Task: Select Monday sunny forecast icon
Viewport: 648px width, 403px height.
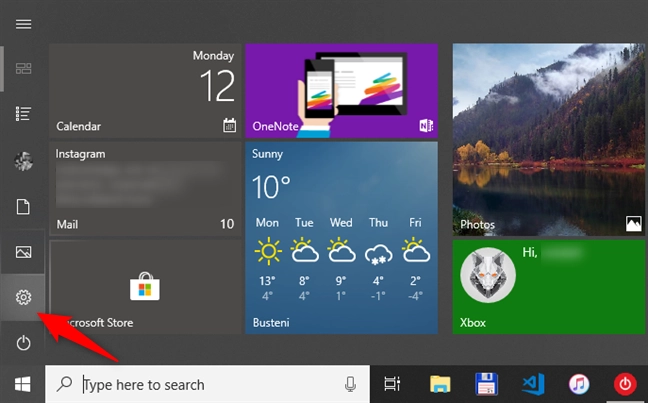Action: (x=268, y=251)
